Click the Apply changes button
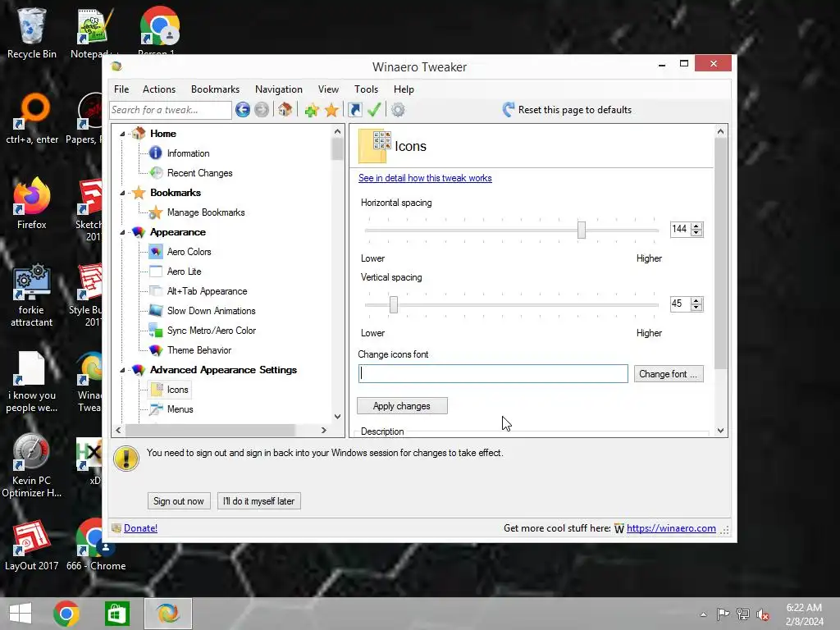Screen dimensions: 840x630 tap(402, 406)
